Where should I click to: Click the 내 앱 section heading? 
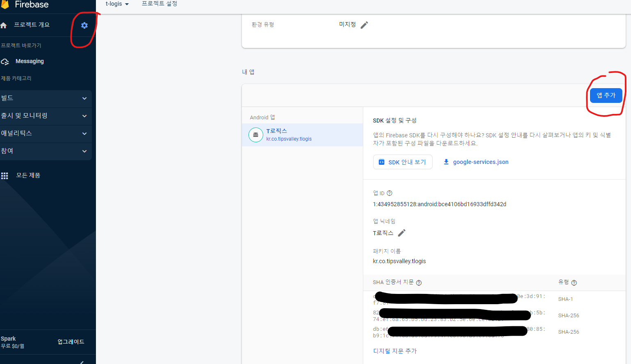coord(248,72)
